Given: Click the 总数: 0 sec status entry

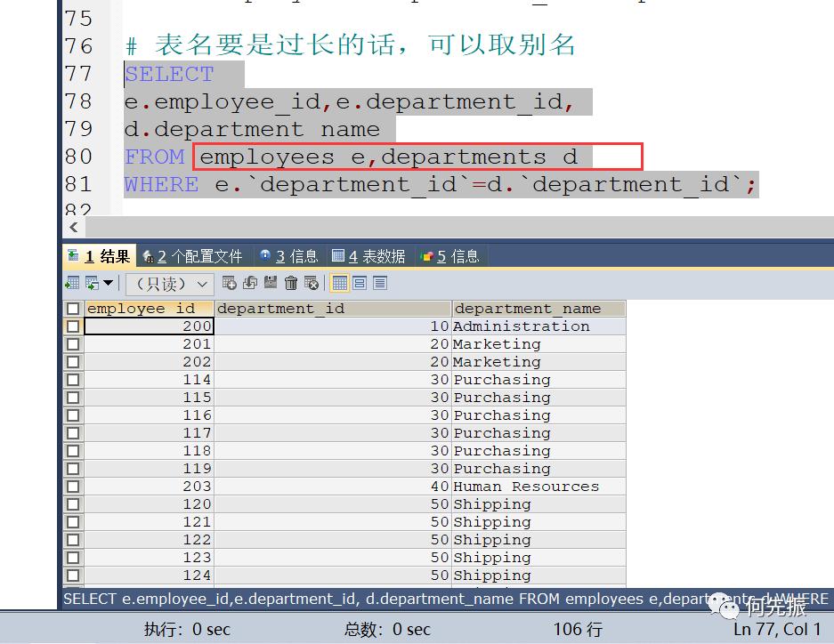Looking at the screenshot, I should (387, 630).
